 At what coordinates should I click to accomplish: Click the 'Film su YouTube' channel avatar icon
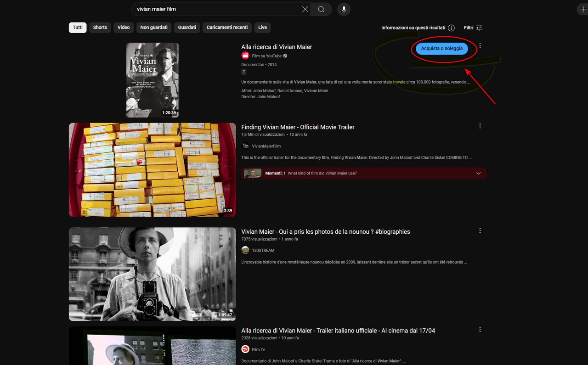point(245,56)
